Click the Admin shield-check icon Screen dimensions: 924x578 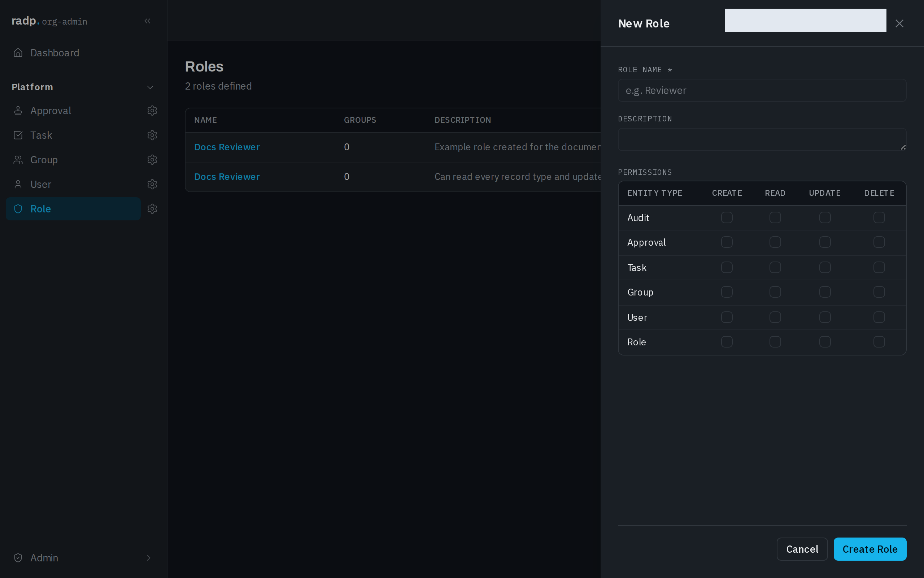18,558
